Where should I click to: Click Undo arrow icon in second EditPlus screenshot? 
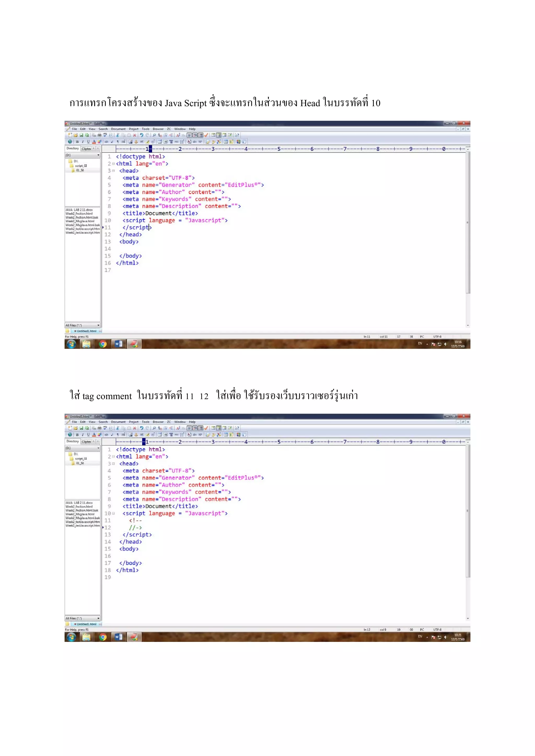[x=142, y=428]
